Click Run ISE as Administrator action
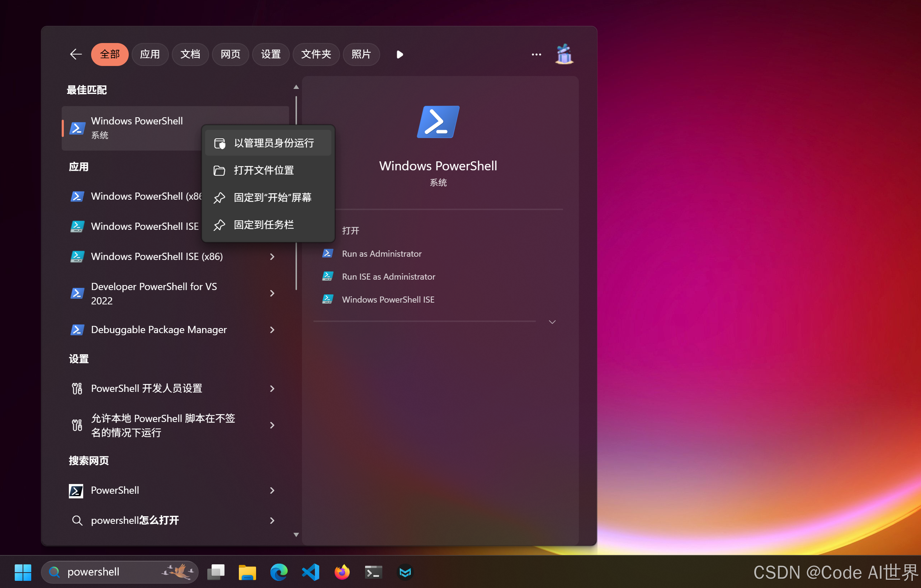 point(388,276)
